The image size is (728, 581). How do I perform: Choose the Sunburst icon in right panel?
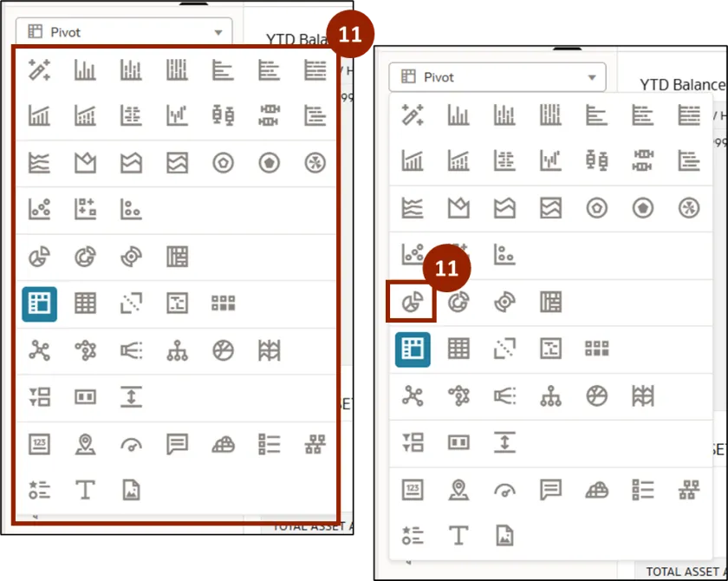tap(504, 302)
